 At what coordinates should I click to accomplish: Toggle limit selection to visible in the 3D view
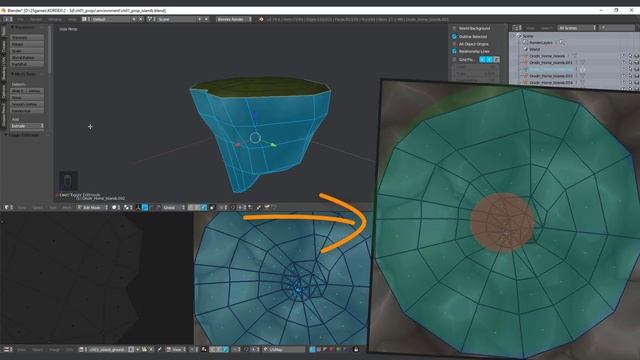pyautogui.click(x=212, y=207)
